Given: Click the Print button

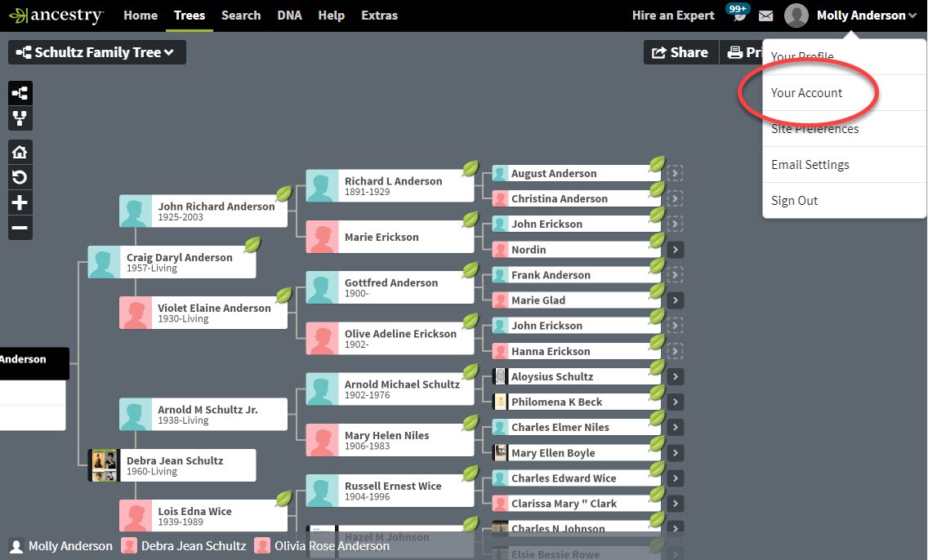Looking at the screenshot, I should (x=741, y=52).
